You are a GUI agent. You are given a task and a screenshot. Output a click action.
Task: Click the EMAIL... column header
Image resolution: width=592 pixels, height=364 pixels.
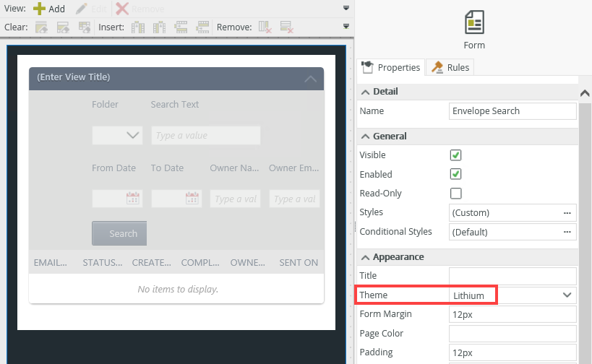(x=51, y=263)
